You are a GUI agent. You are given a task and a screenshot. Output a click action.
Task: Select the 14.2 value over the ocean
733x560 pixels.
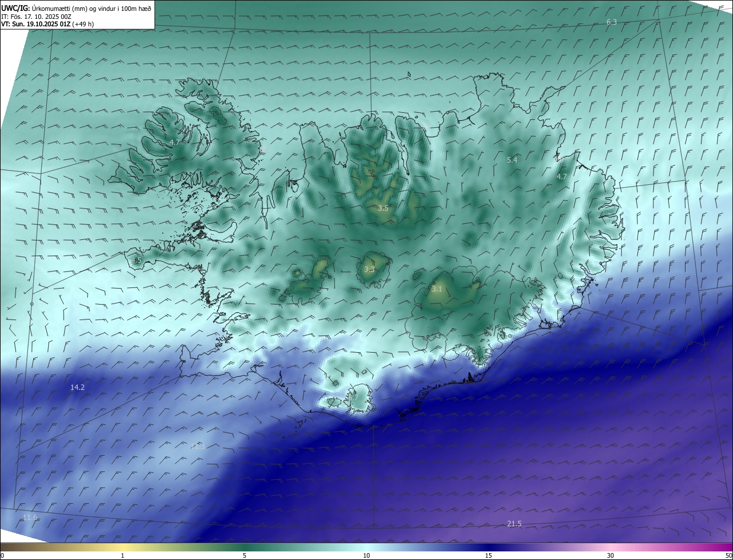pos(77,388)
